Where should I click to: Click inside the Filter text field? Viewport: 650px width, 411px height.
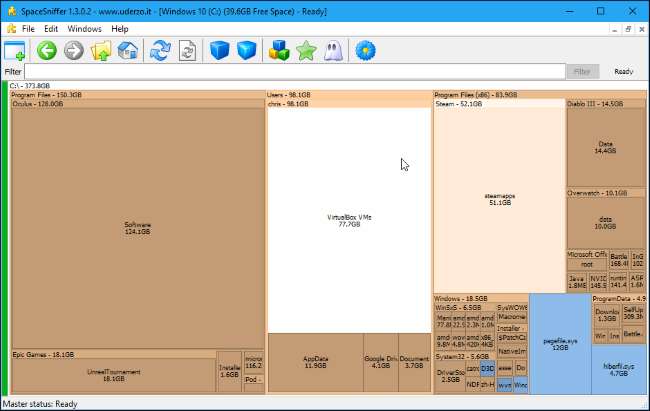tap(290, 72)
